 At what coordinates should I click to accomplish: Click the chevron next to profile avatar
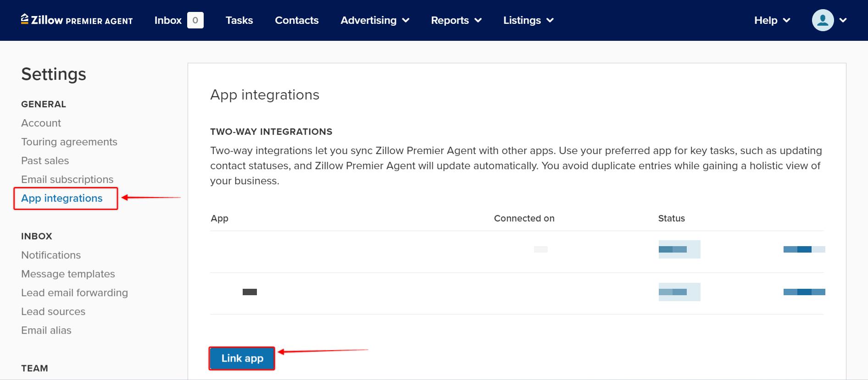[843, 20]
